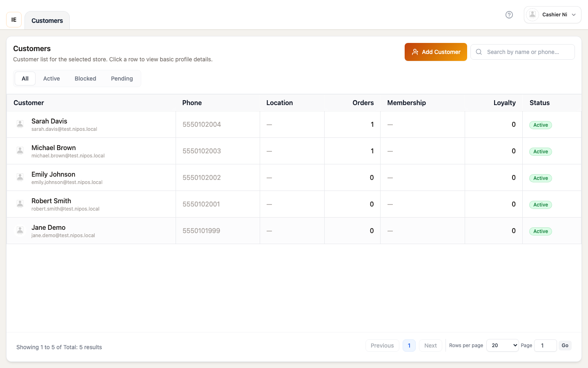Click Jane Demo's avatar icon
The image size is (588, 368).
[x=20, y=231]
